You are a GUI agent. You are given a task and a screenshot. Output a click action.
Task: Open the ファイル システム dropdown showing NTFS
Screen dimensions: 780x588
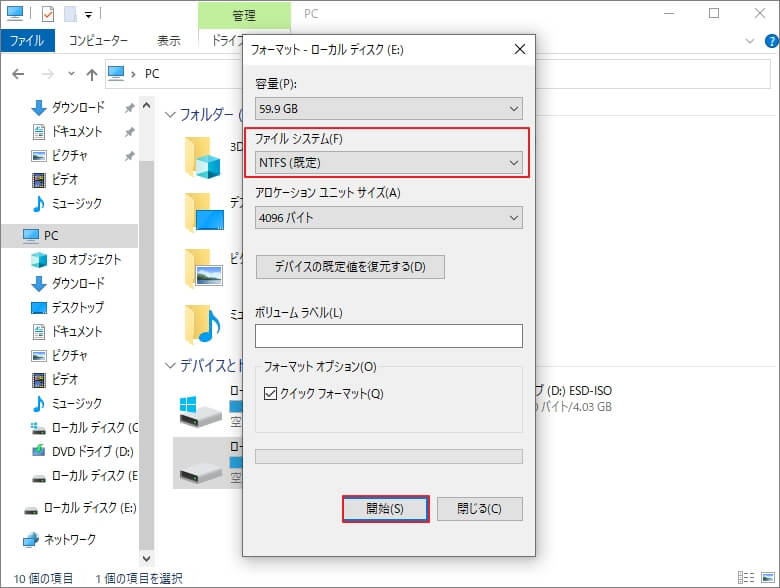389,163
